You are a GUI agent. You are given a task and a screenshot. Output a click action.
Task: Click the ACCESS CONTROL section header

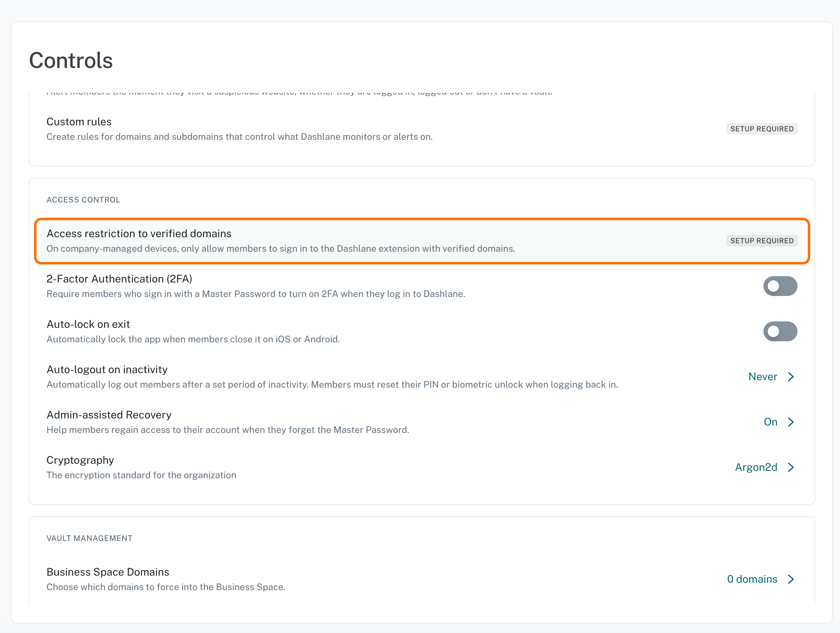click(x=83, y=200)
